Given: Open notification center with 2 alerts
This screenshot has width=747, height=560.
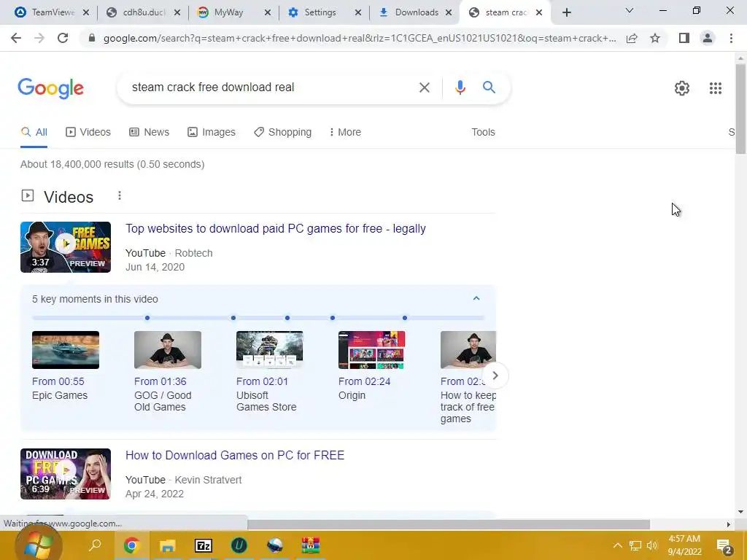Looking at the screenshot, I should [724, 546].
